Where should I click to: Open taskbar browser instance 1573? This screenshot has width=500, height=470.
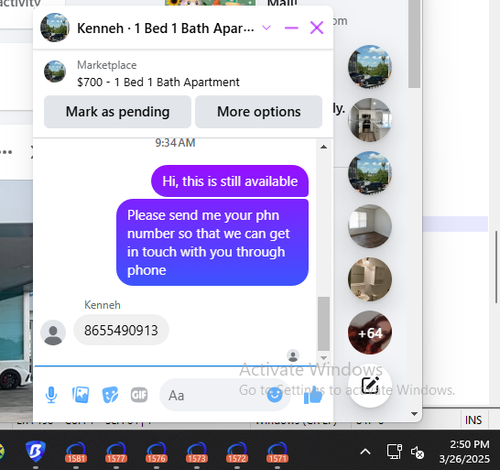tap(197, 452)
